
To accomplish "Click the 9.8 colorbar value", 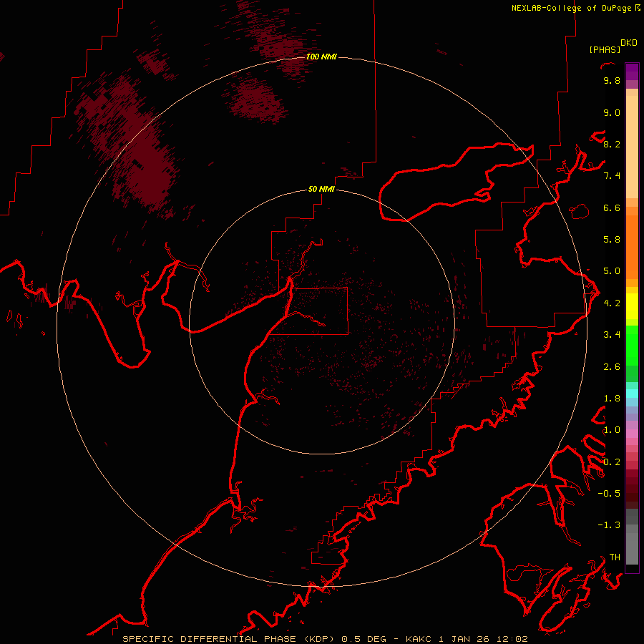I will pyautogui.click(x=612, y=80).
